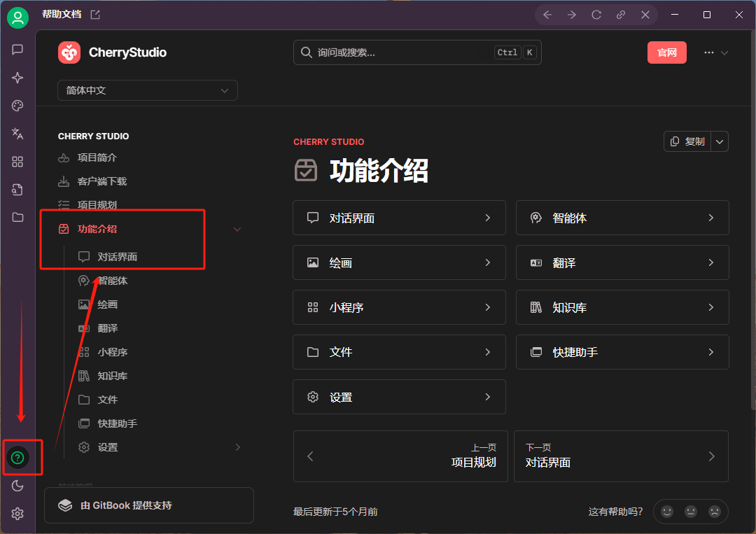Open 小程序 in navigation tree
Image resolution: width=756 pixels, height=534 pixels.
click(112, 352)
